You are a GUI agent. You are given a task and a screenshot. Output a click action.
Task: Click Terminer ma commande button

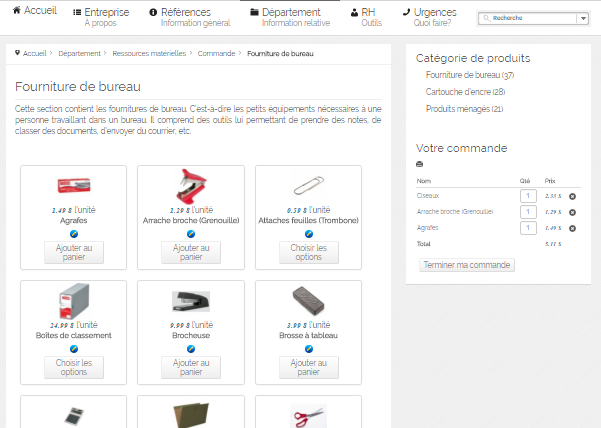click(x=467, y=265)
